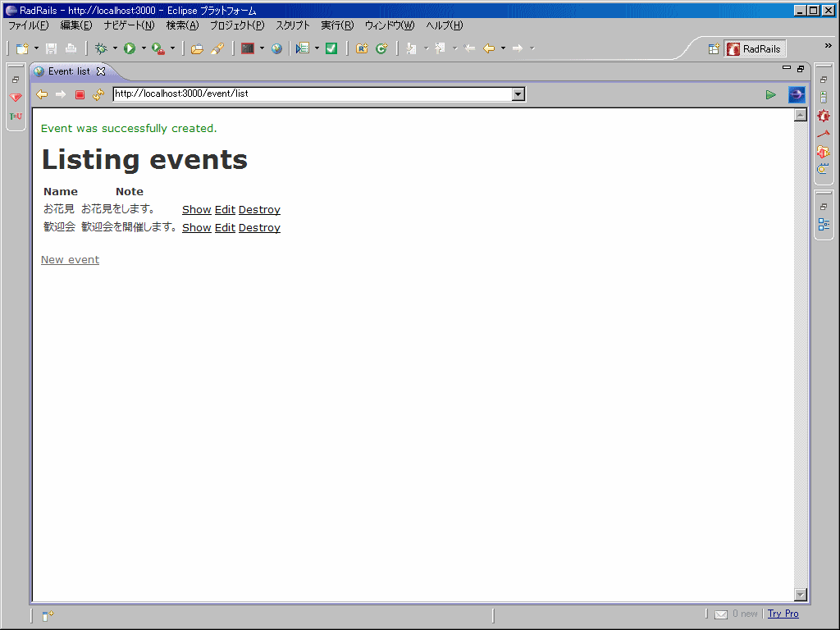
Task: Click the Open Perspective icon
Action: pos(714,49)
